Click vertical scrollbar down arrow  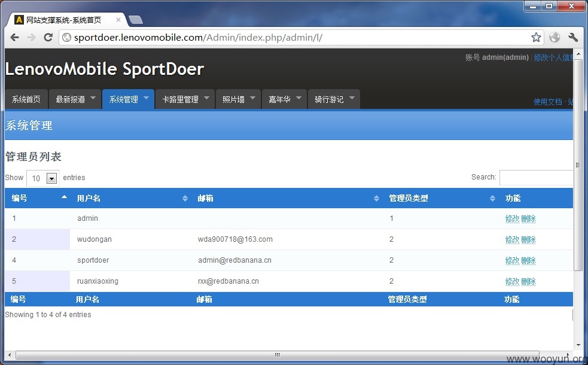tap(578, 345)
